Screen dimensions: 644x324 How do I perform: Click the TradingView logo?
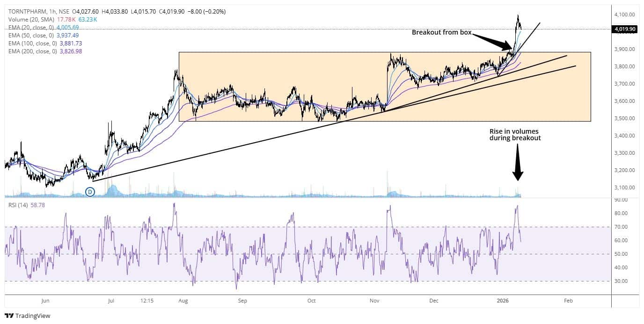[x=28, y=316]
